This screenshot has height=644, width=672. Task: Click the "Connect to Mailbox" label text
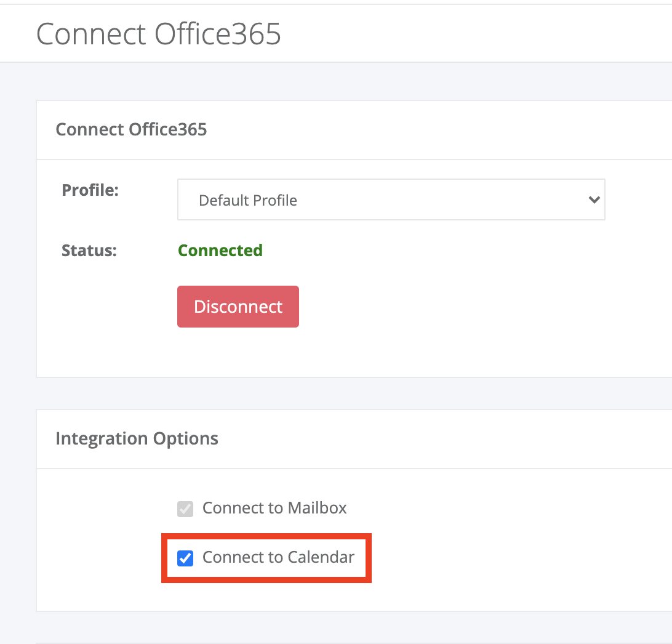click(x=274, y=508)
